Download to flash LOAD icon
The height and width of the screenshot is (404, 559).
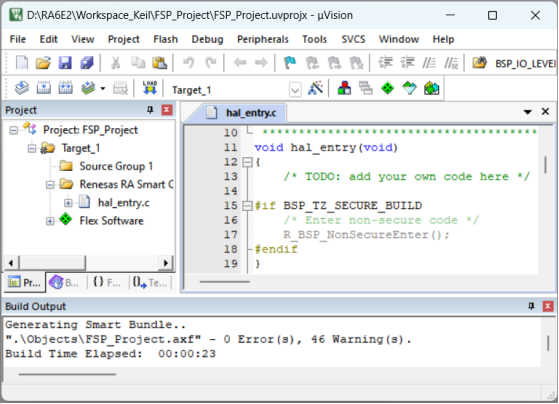tap(150, 88)
